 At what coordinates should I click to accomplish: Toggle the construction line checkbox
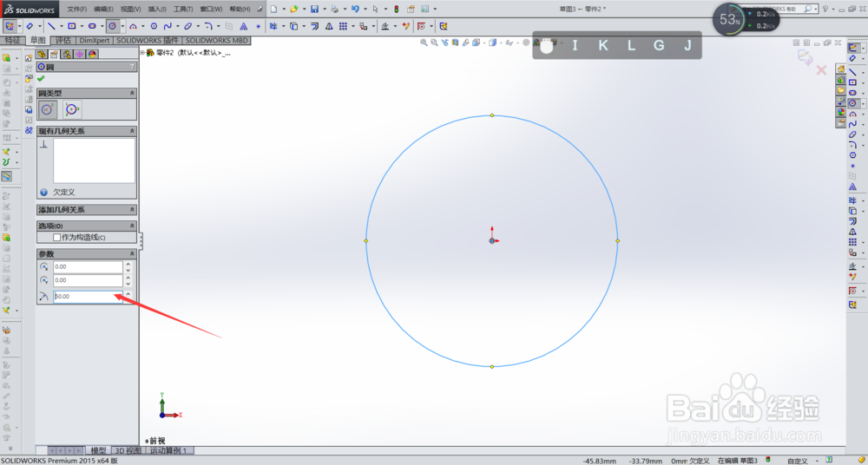coord(56,237)
